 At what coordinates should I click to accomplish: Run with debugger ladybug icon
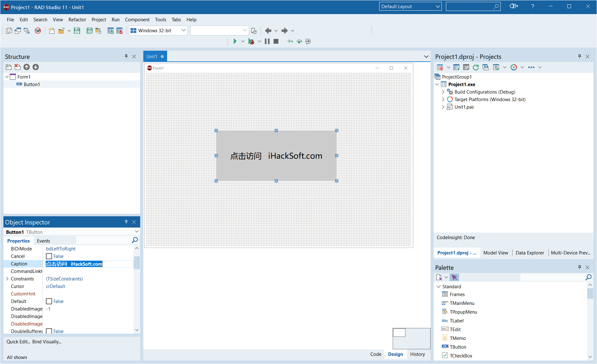(x=251, y=41)
